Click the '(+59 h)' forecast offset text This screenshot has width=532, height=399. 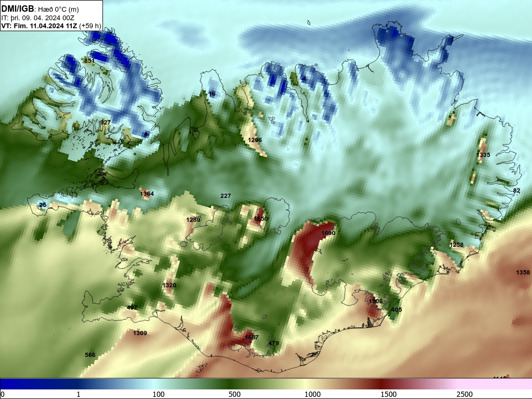[90, 26]
